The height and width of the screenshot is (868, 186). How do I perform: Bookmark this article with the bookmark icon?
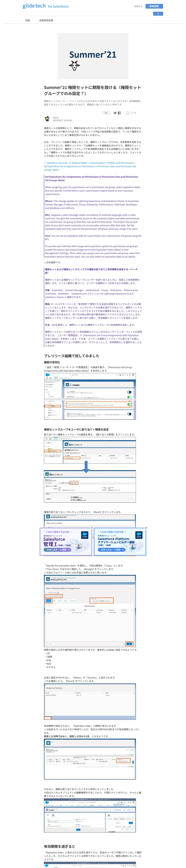pyautogui.click(x=128, y=113)
